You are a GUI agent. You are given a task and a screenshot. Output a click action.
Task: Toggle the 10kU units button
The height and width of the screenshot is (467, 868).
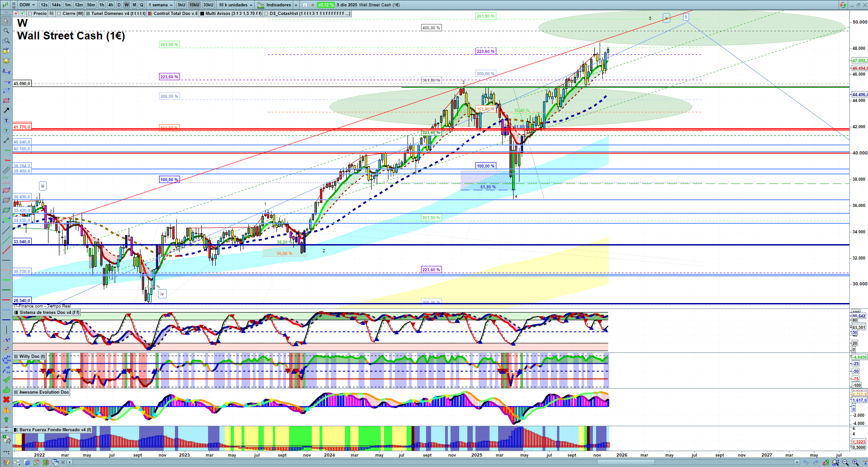pos(194,5)
